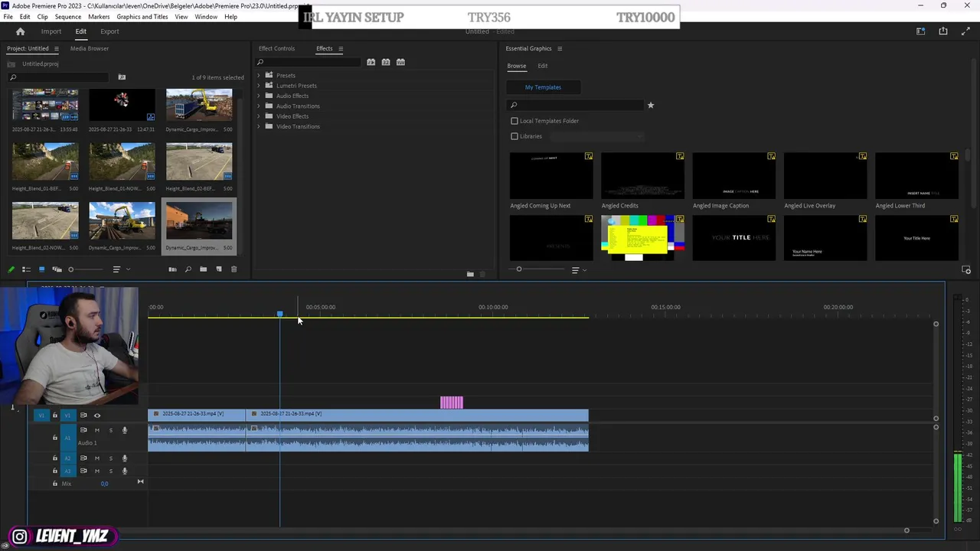Screen dimensions: 980x551
Task: Enable Local Templates Folder checkbox
Action: click(514, 121)
